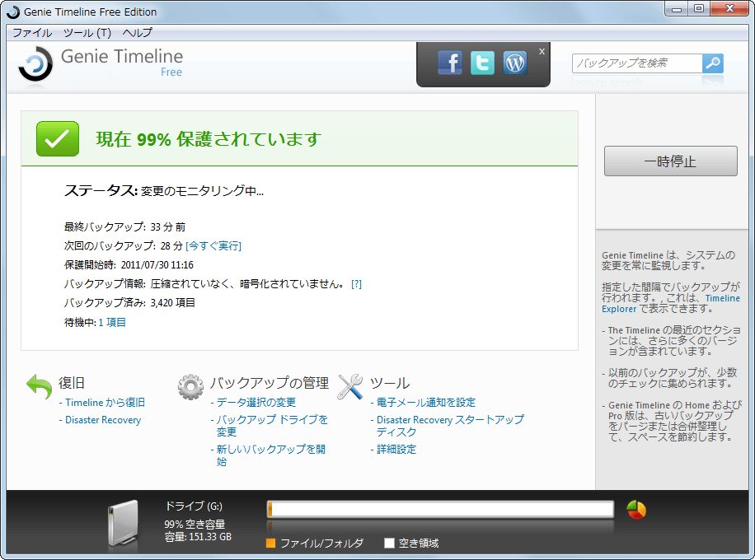Click the magnifier search button
The width and height of the screenshot is (755, 560).
point(713,63)
